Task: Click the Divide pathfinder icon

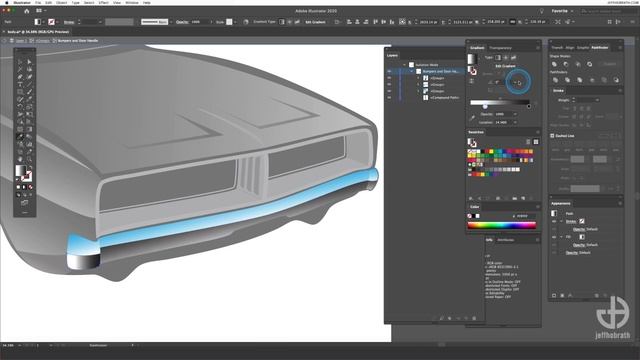Action: [555, 80]
